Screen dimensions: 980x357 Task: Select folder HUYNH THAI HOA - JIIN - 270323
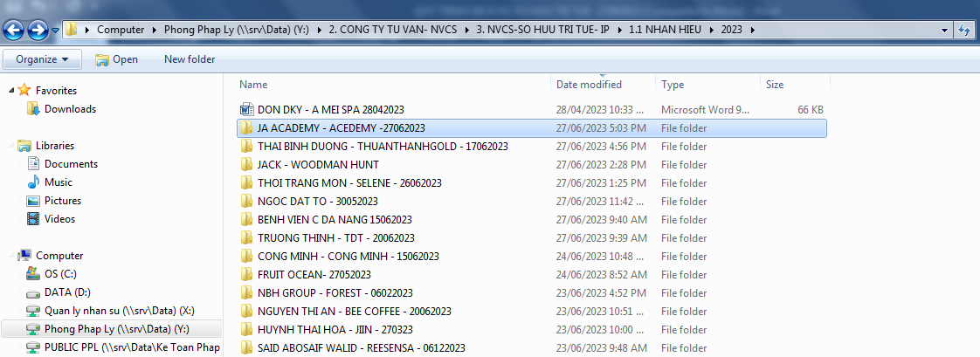pos(335,330)
